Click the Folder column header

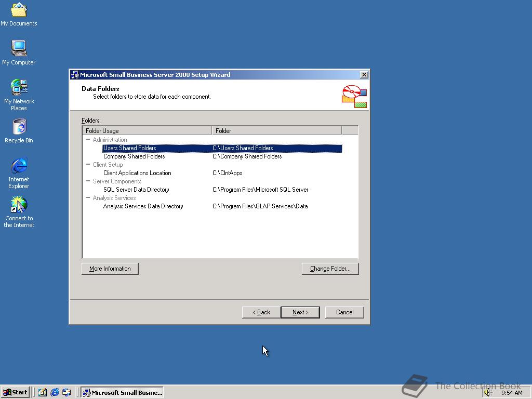277,130
